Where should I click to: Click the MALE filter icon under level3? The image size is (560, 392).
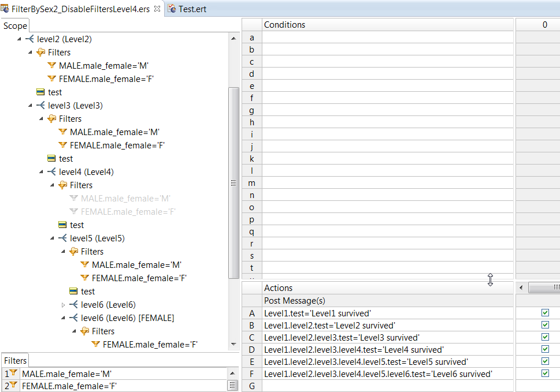[x=63, y=132]
